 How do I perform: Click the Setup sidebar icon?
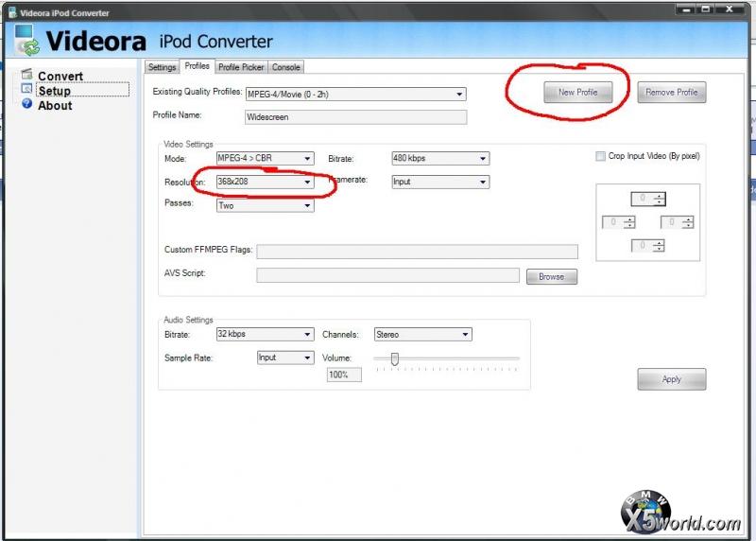point(27,89)
